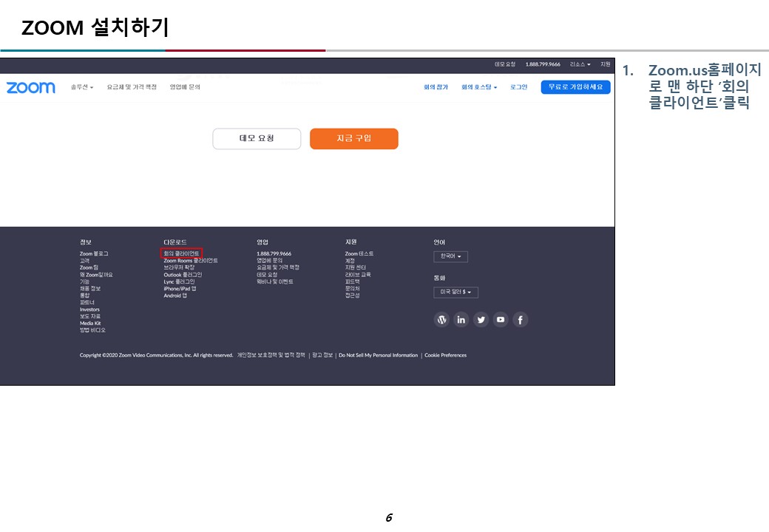Open the 채용 정보 footer link
Image resolution: width=769 pixels, height=532 pixels.
tap(90, 288)
